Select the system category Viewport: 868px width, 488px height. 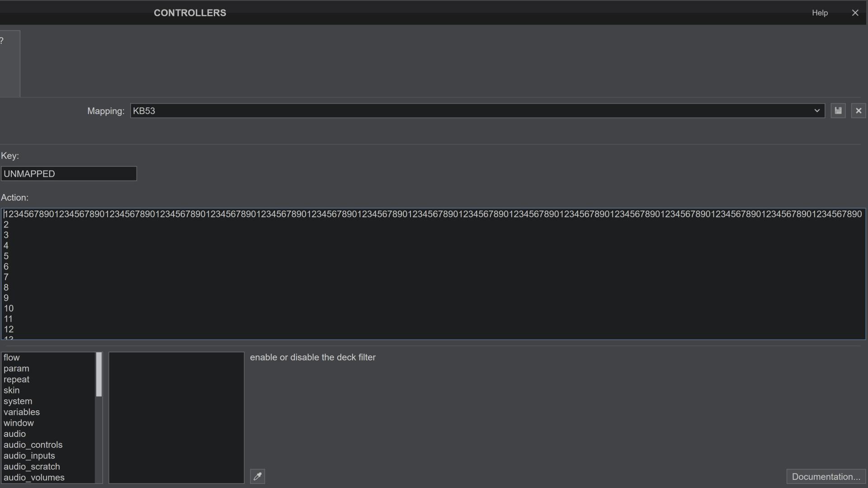[x=18, y=401]
